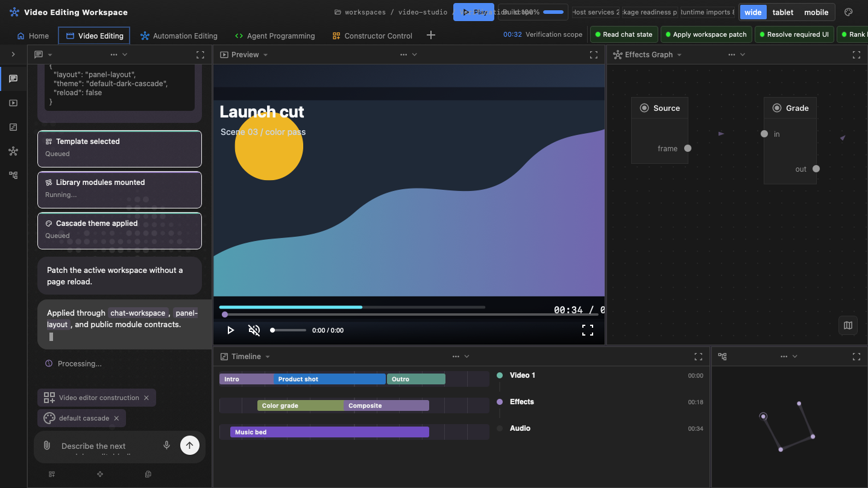Open the Library modules mounted card
The image size is (868, 488).
click(x=119, y=190)
